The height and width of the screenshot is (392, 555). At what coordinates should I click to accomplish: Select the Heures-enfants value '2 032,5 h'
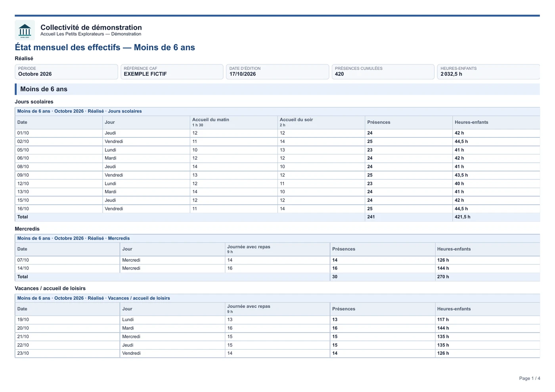pos(451,74)
